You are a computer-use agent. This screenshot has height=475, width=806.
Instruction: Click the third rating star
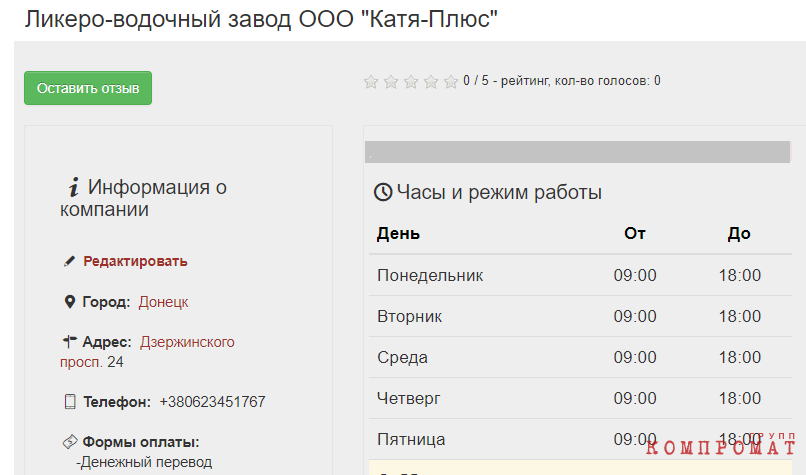411,81
